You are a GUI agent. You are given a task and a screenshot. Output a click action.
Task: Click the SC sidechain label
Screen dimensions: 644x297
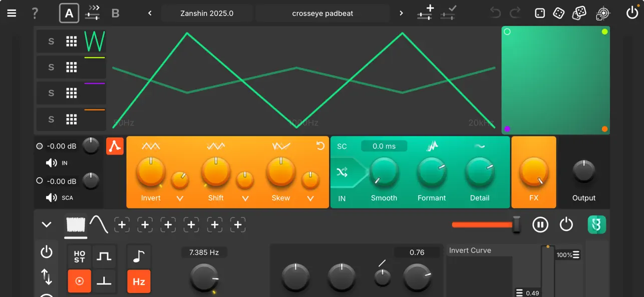click(x=342, y=146)
